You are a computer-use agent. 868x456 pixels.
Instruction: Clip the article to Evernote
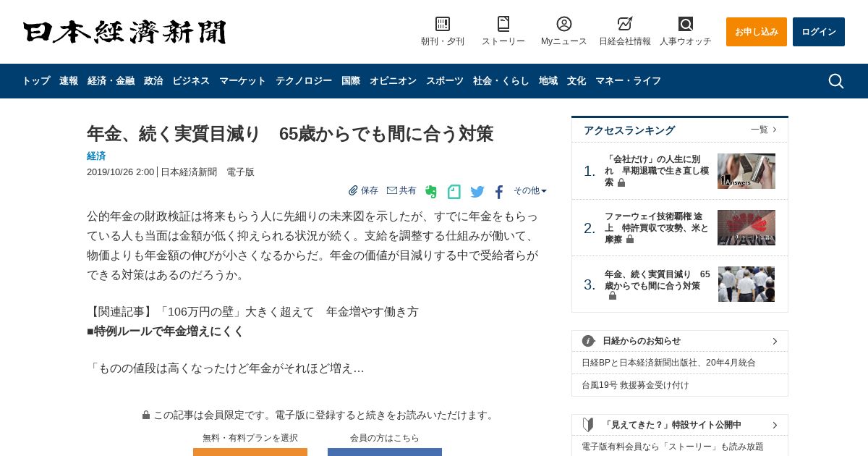coord(431,192)
